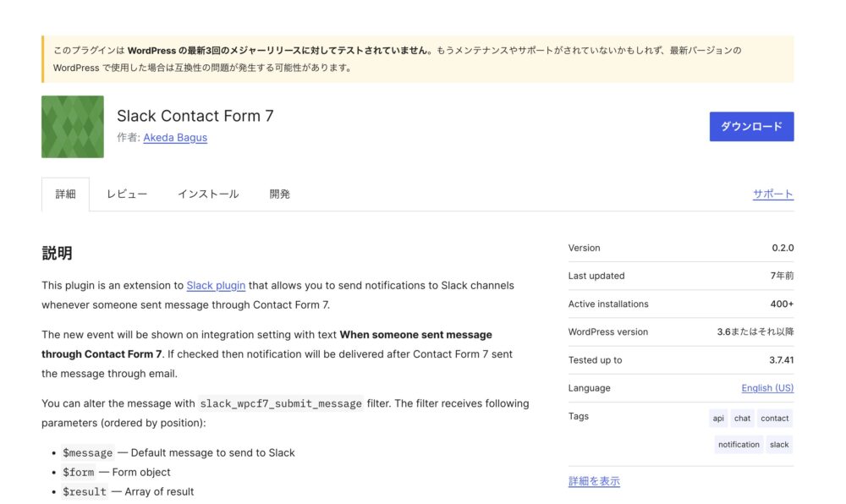Click the $message parameter code
Screen dimensions: 846x504
87,452
